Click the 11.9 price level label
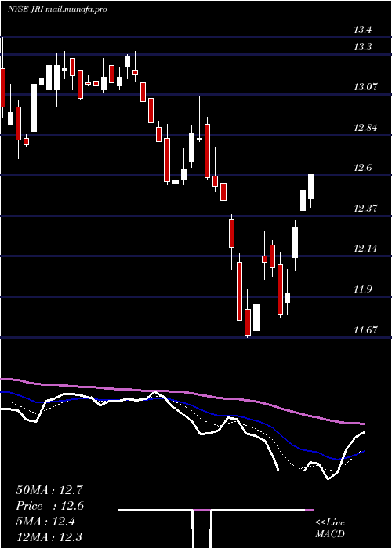Image resolution: width=392 pixels, height=549 pixels. tap(362, 289)
